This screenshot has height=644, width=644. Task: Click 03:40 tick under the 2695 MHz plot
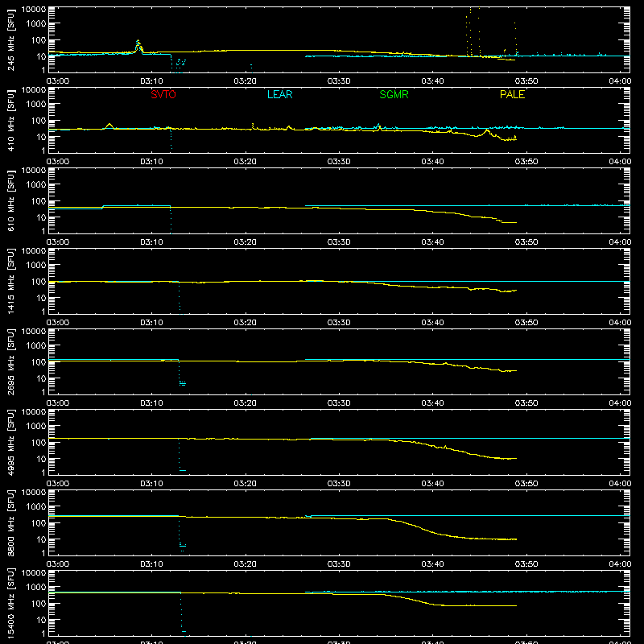point(432,403)
